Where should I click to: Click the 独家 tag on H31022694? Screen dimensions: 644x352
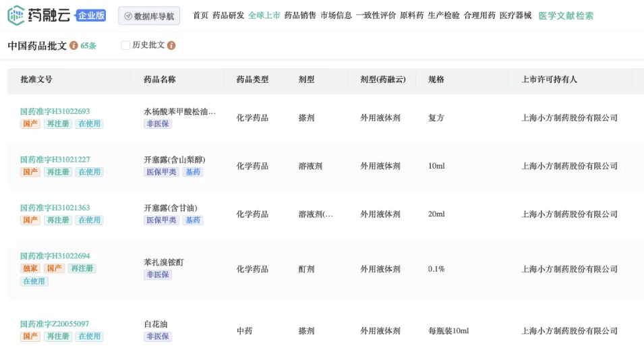30,268
